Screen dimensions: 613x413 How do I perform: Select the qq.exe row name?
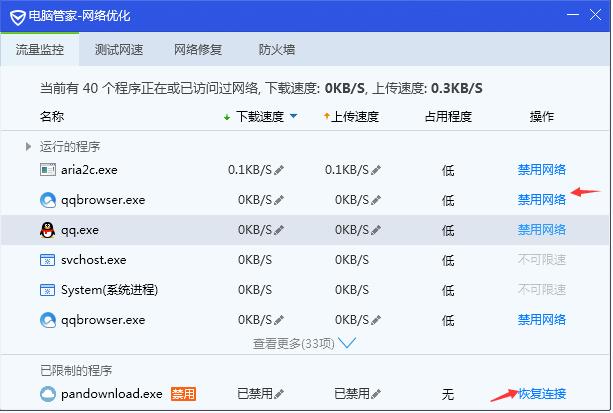[x=80, y=230]
